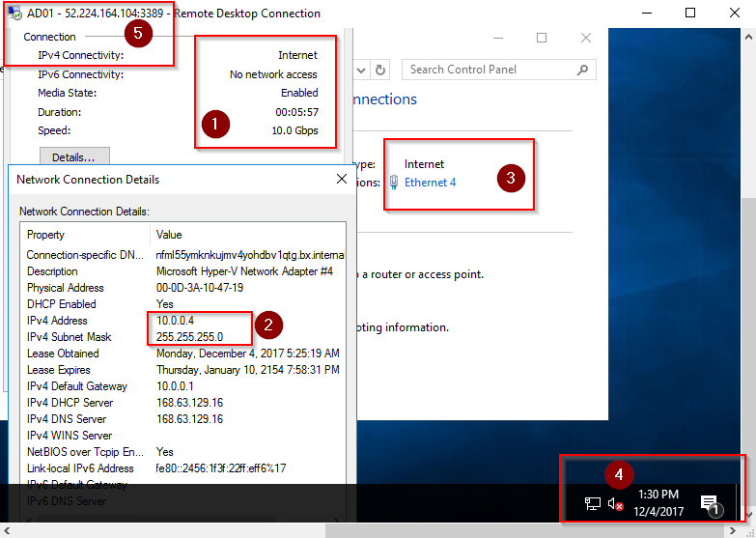This screenshot has width=756, height=538.
Task: Select the Lease Obtained row
Action: point(183,354)
